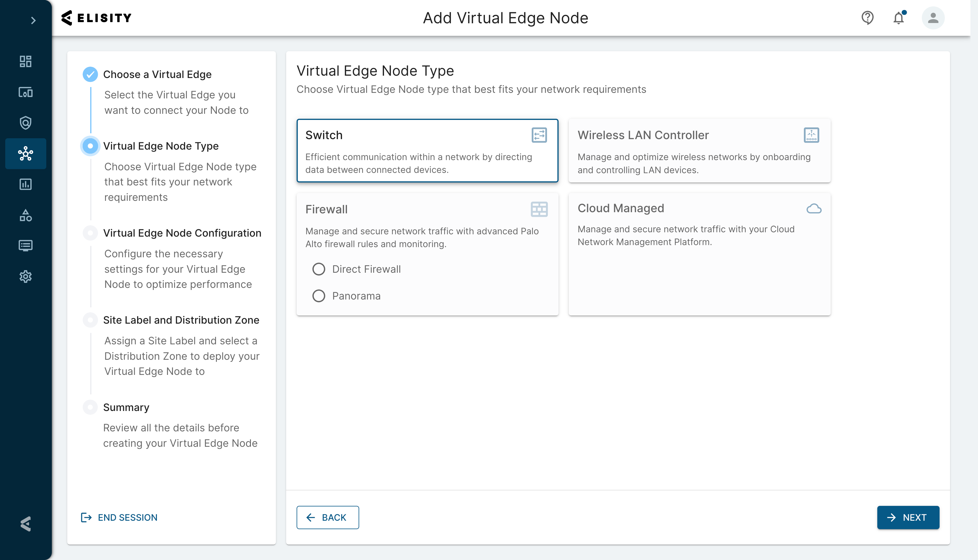The height and width of the screenshot is (560, 978).
Task: Click the Add Virtual Edge Node page title
Action: click(x=506, y=18)
